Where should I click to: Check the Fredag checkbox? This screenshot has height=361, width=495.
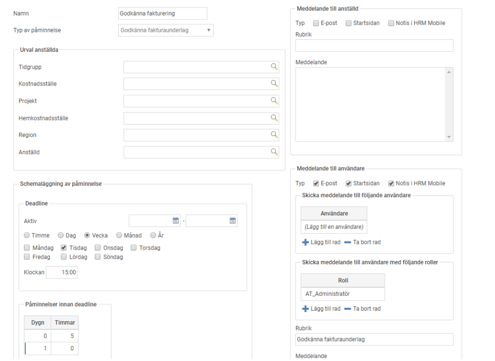(27, 257)
